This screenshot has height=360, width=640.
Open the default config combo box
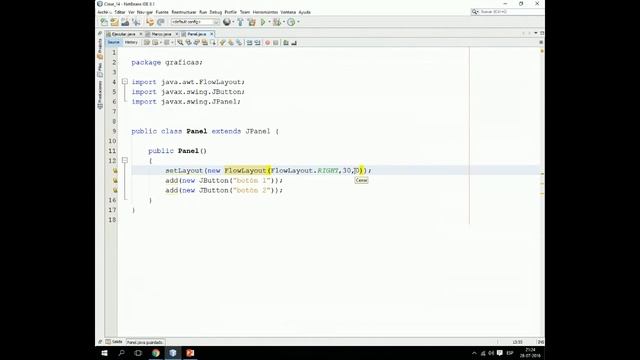195,22
